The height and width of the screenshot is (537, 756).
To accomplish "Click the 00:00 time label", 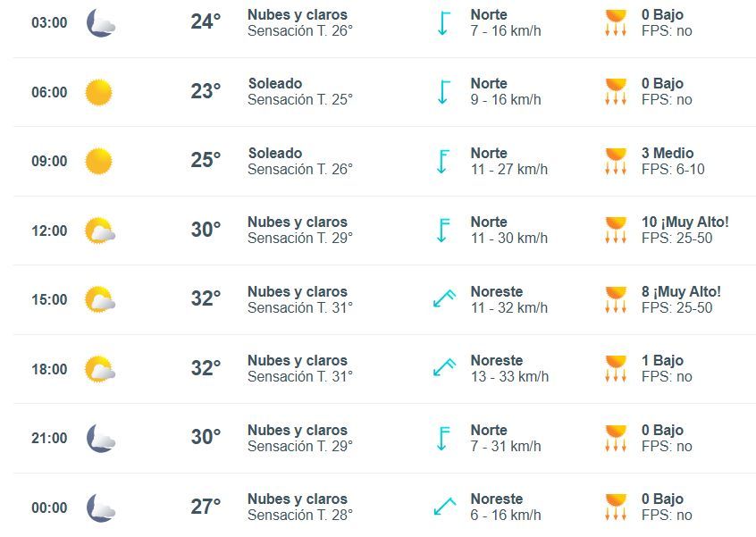I will (49, 508).
